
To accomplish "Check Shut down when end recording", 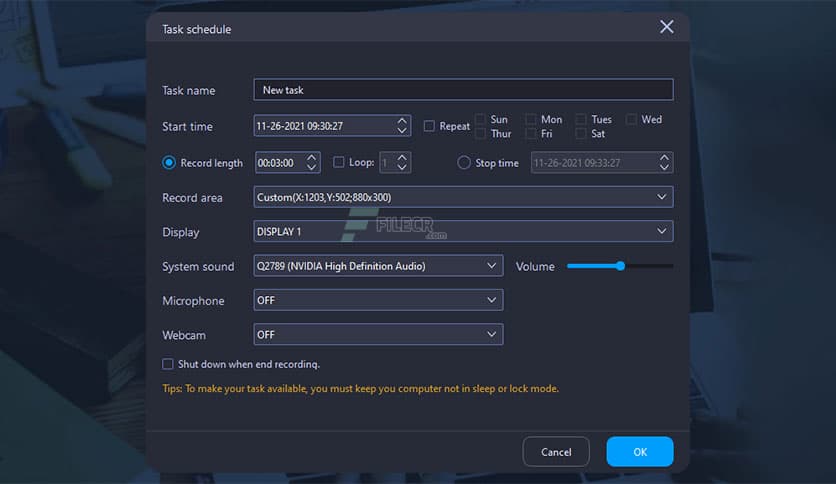I will coord(168,364).
